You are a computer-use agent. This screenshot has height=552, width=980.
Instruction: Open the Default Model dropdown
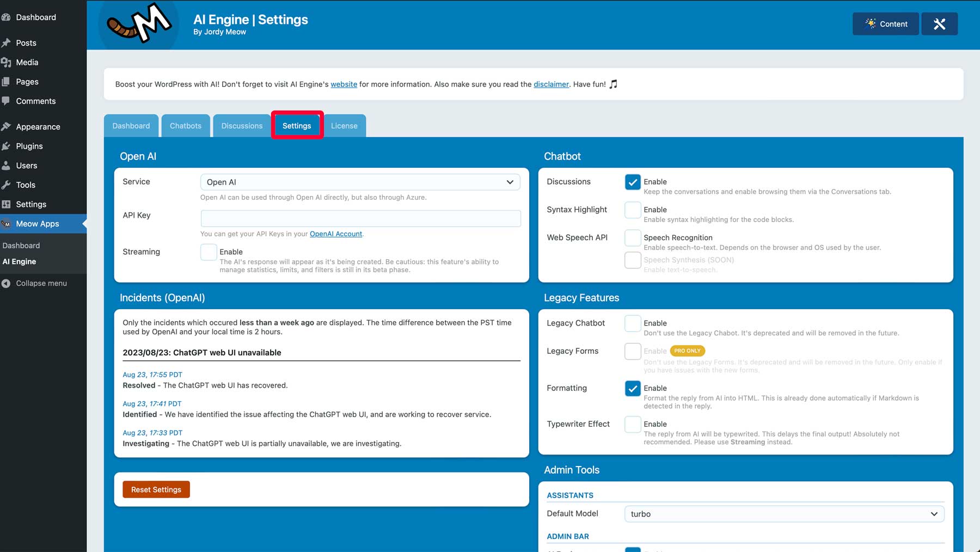[x=784, y=514]
